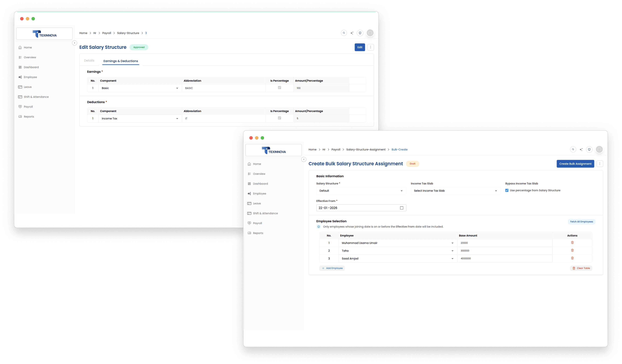Click the Create Bulk Assignment button
622x364 pixels.
click(x=575, y=164)
